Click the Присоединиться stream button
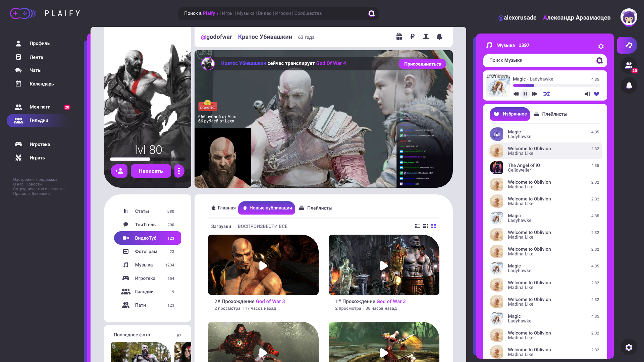 423,64
